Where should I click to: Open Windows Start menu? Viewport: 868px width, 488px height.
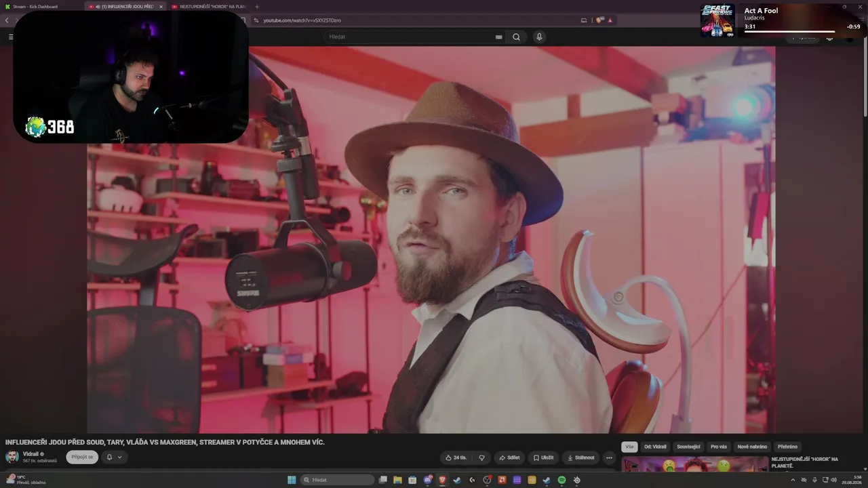tap(292, 480)
